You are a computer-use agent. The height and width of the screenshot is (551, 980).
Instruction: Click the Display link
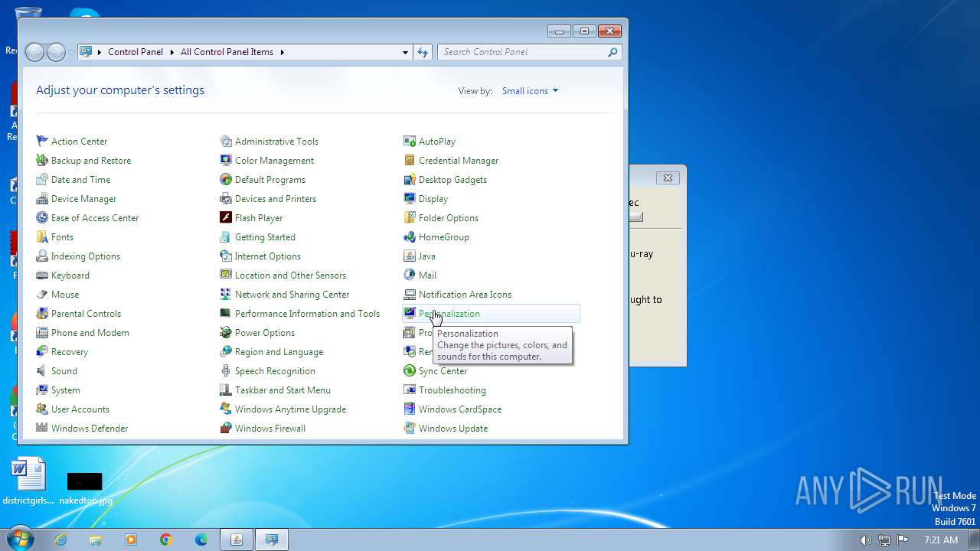(x=433, y=198)
